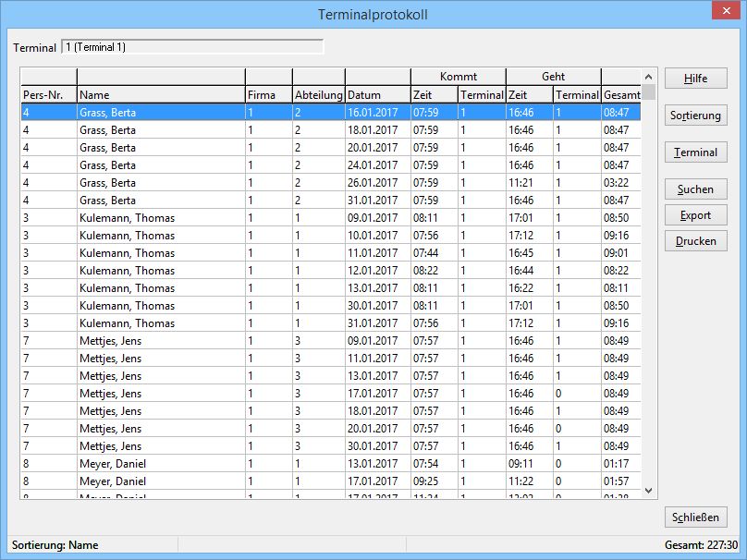
Task: Click the Gesamt column header
Action: [x=621, y=95]
